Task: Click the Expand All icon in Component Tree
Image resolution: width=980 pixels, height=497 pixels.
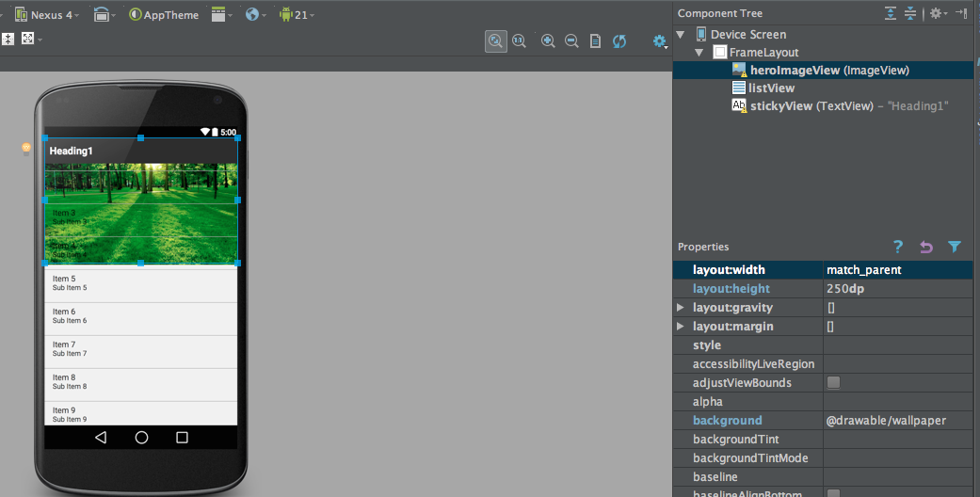Action: click(891, 13)
